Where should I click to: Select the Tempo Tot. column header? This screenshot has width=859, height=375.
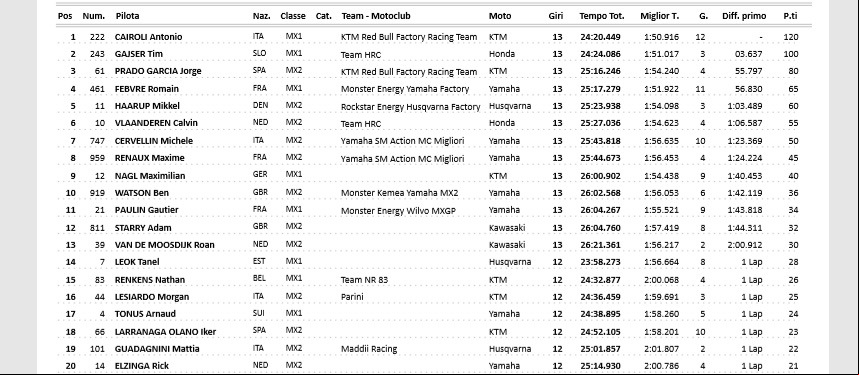pyautogui.click(x=602, y=16)
